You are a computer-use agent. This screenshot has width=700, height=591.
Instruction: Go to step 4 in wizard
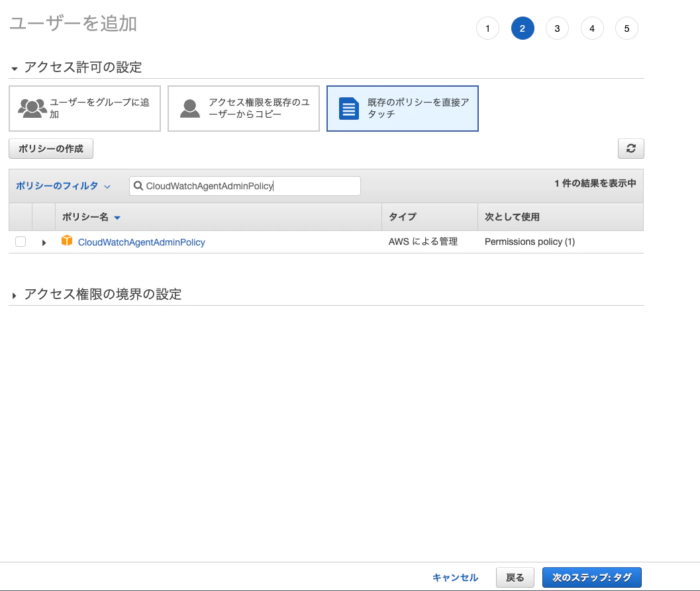[x=592, y=28]
